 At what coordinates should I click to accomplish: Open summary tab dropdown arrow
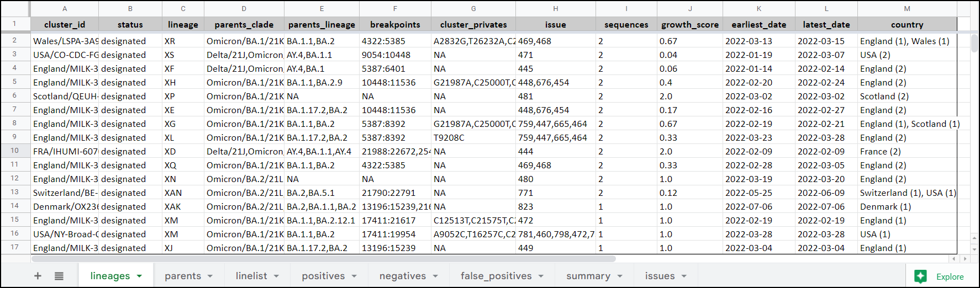[x=620, y=276]
